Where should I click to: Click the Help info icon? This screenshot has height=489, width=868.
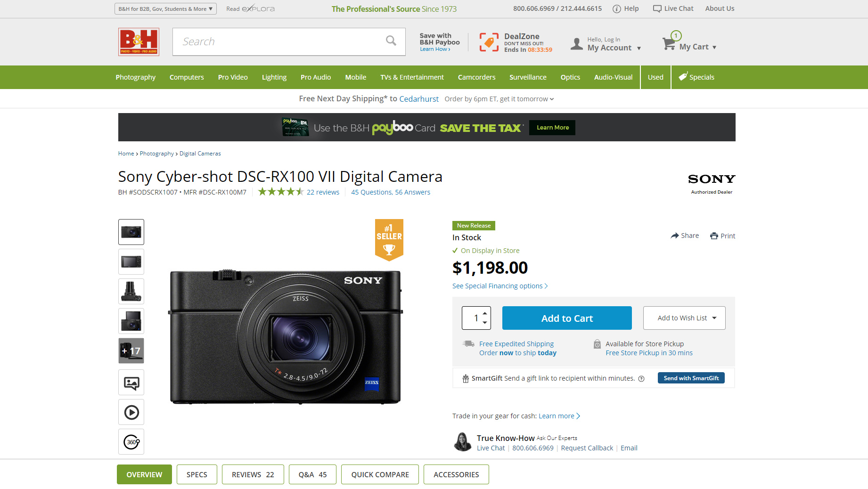[616, 9]
